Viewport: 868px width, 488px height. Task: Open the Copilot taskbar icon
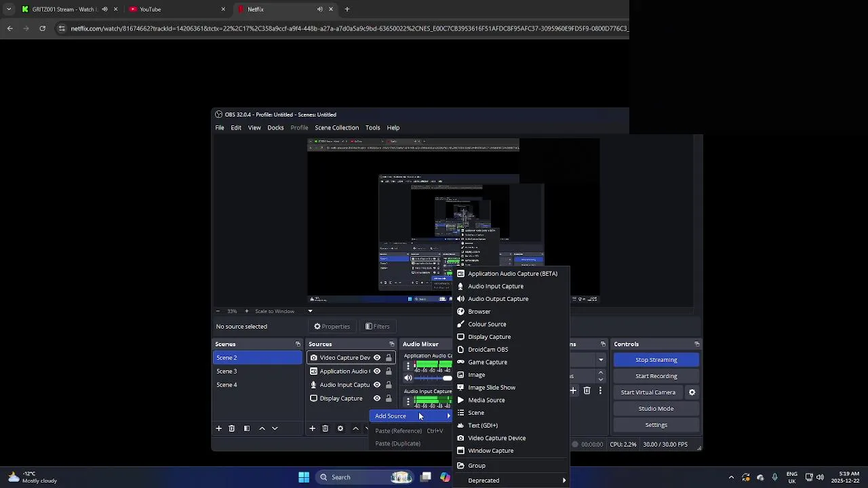click(445, 477)
